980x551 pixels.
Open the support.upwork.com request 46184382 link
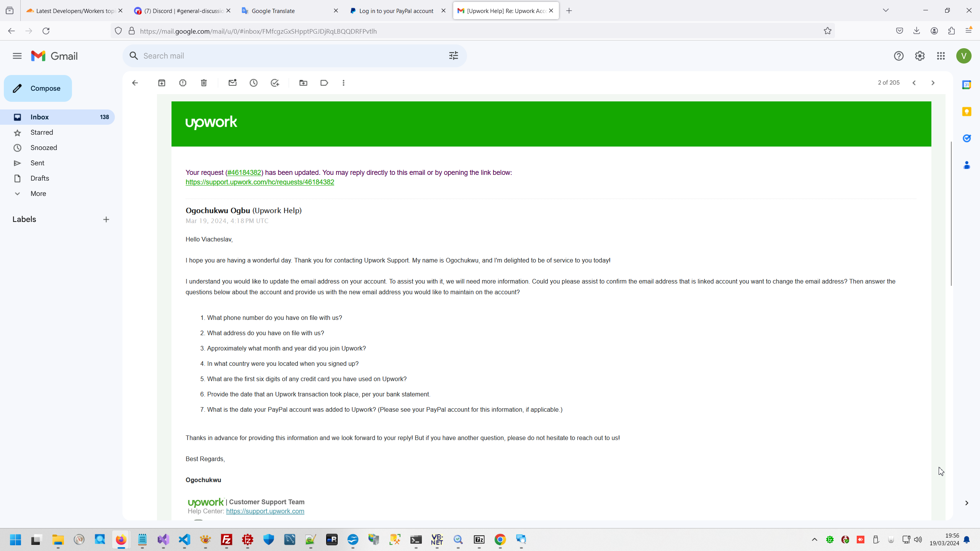pos(260,182)
